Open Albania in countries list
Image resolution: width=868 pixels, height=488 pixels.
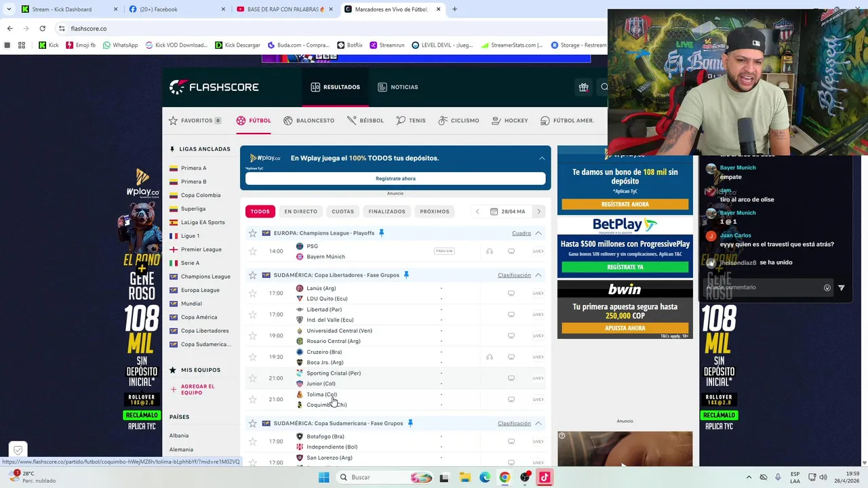[x=179, y=436]
